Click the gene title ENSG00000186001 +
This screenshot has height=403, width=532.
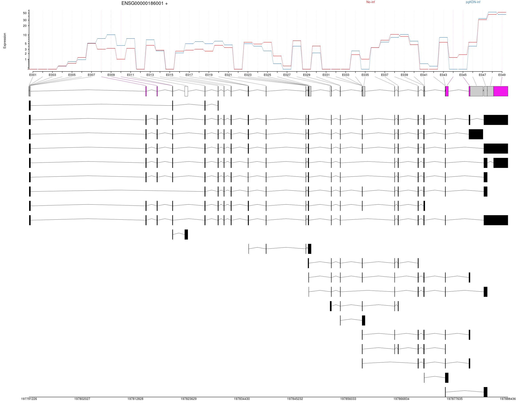coord(145,3)
